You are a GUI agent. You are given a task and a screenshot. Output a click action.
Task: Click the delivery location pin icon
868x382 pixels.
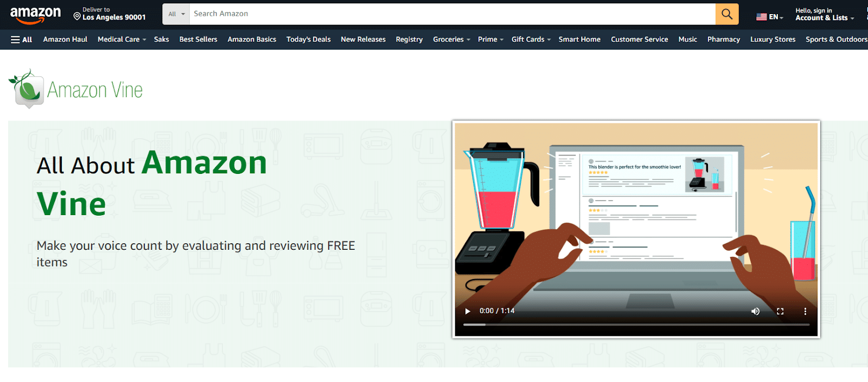(77, 16)
